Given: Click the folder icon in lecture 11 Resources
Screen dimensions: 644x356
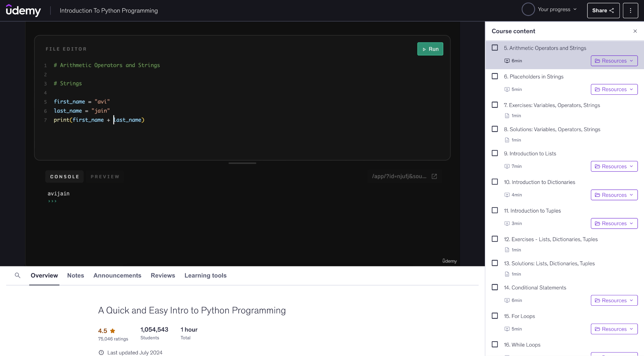Looking at the screenshot, I should pos(598,223).
